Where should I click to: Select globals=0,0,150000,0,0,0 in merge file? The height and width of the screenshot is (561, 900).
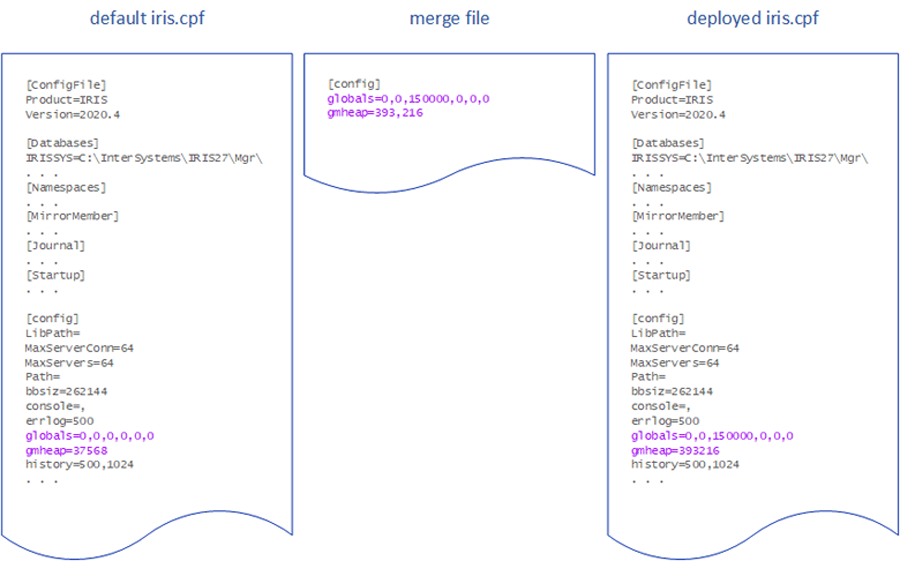click(x=408, y=99)
